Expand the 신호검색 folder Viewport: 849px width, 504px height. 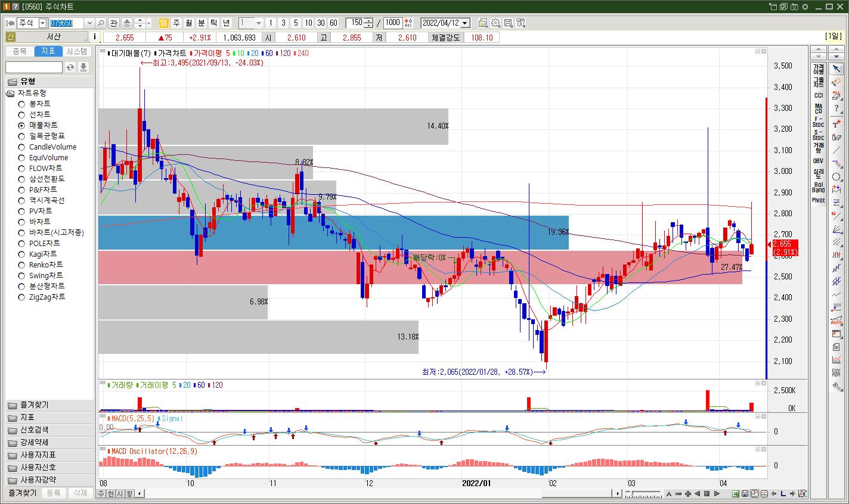[49, 430]
